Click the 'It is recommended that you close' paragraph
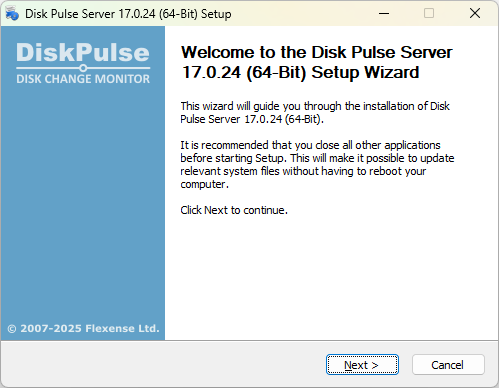The width and height of the screenshot is (499, 388). [317, 164]
